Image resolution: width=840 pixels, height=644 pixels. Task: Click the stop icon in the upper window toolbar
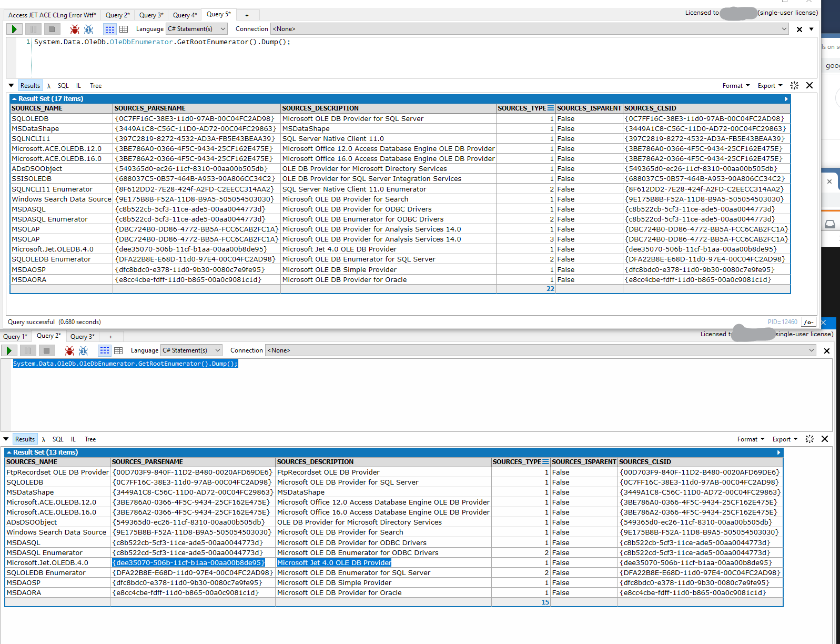pyautogui.click(x=52, y=29)
